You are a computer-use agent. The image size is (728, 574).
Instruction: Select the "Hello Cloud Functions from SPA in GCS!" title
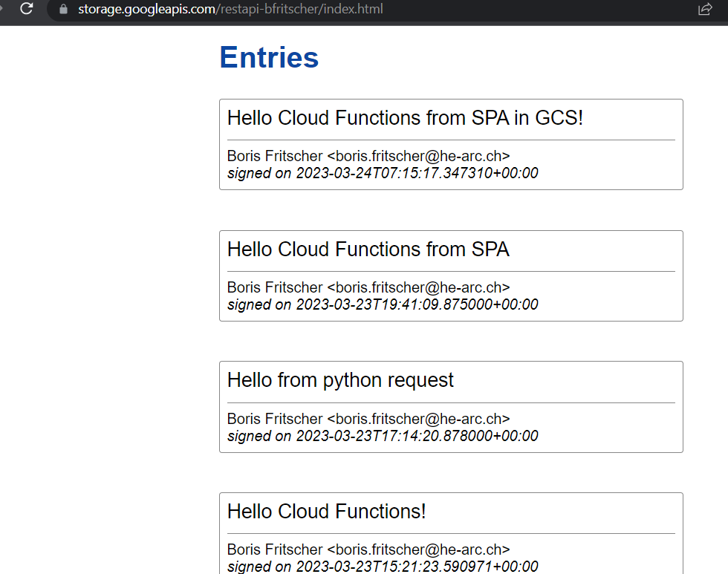pyautogui.click(x=405, y=118)
